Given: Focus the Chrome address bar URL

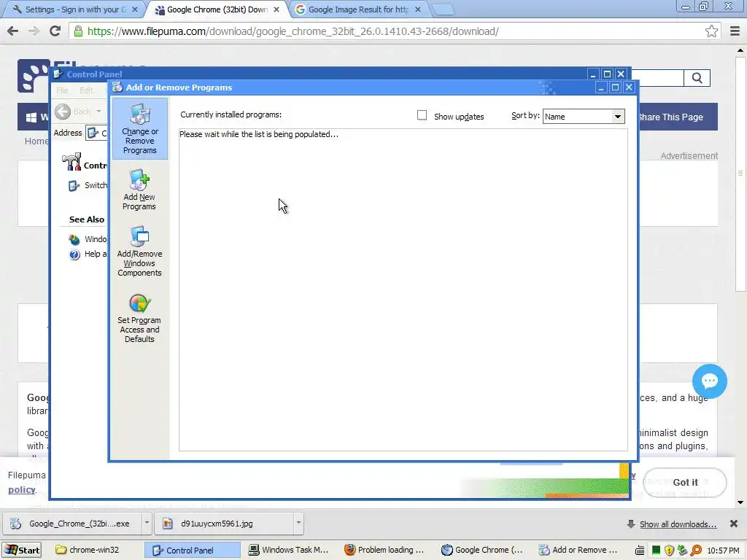Looking at the screenshot, I should point(293,31).
